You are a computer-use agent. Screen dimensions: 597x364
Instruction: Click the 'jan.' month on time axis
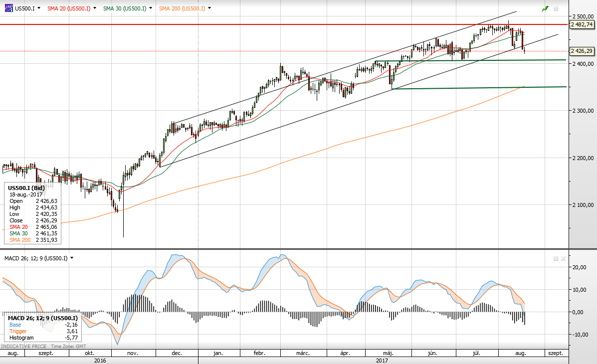(x=218, y=354)
